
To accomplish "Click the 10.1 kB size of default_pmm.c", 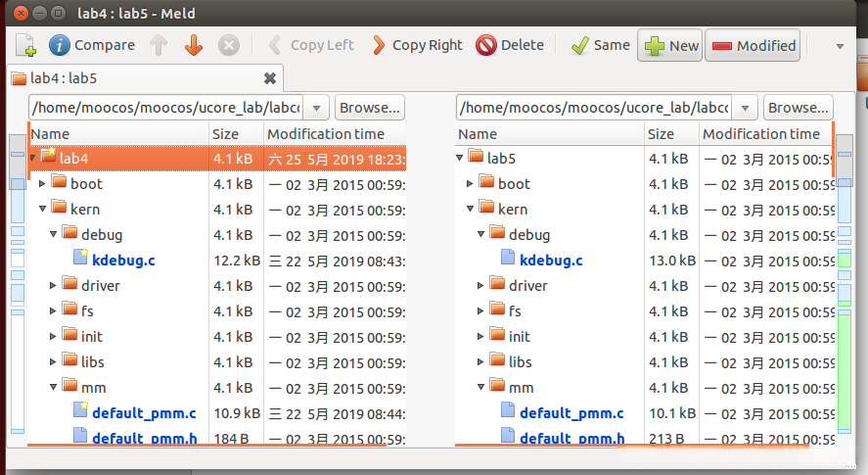I will point(672,413).
